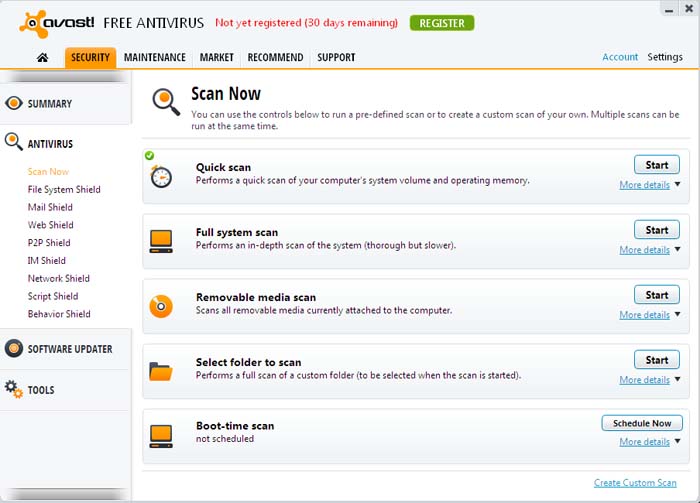Start the Quick scan
The width and height of the screenshot is (700, 503).
coord(657,165)
